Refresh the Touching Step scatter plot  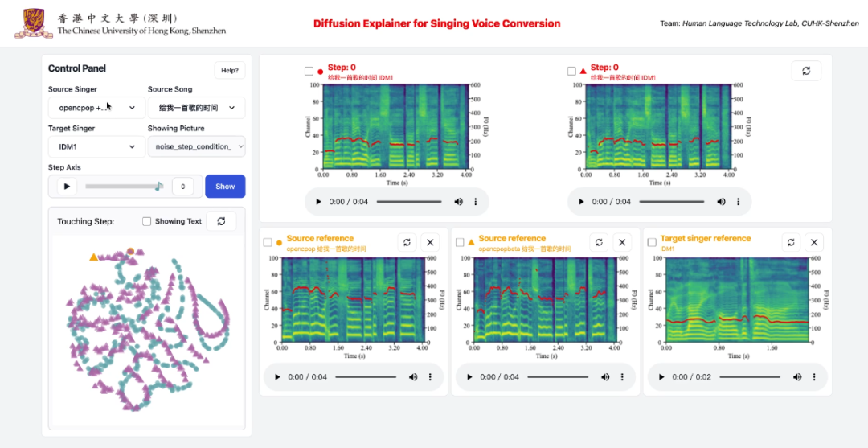[x=221, y=221]
